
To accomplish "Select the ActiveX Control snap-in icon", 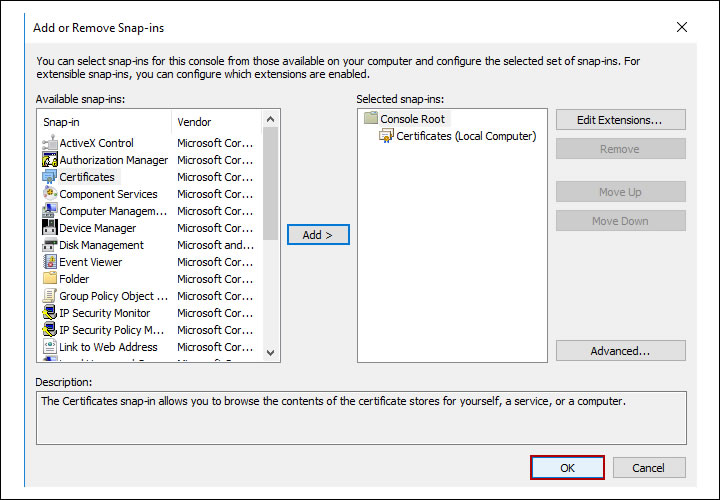I will point(50,143).
